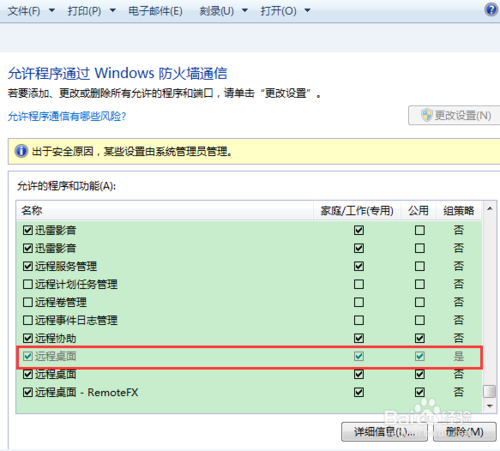
Task: Toggle 公用 checkbox for 远程计划任务管理
Action: (420, 284)
